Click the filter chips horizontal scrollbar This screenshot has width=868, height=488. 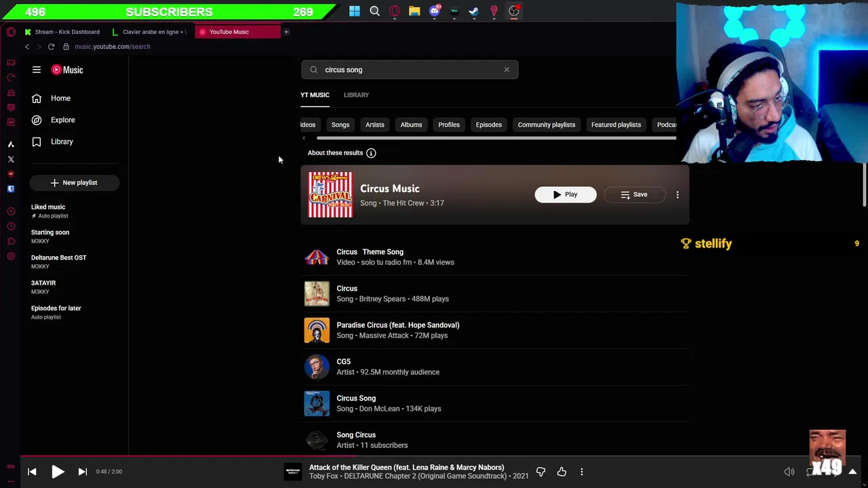tap(496, 138)
